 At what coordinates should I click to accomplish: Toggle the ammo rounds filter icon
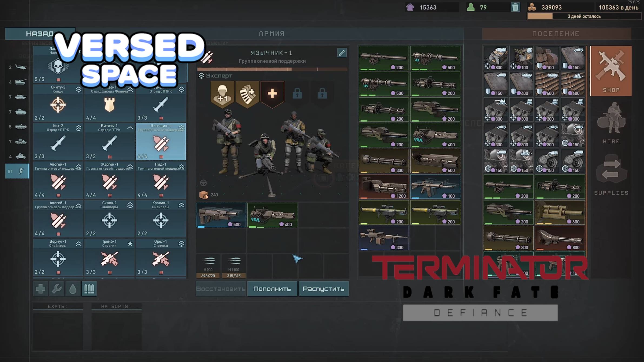coord(89,289)
